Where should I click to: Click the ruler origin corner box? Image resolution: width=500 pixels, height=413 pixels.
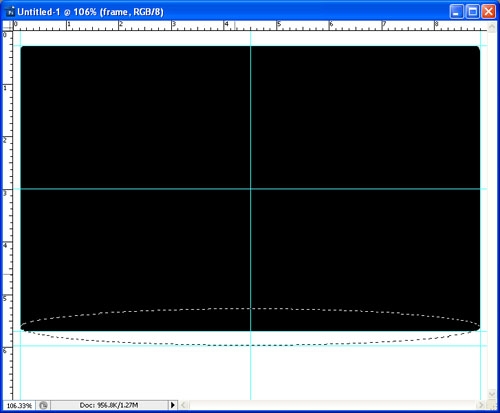click(8, 26)
